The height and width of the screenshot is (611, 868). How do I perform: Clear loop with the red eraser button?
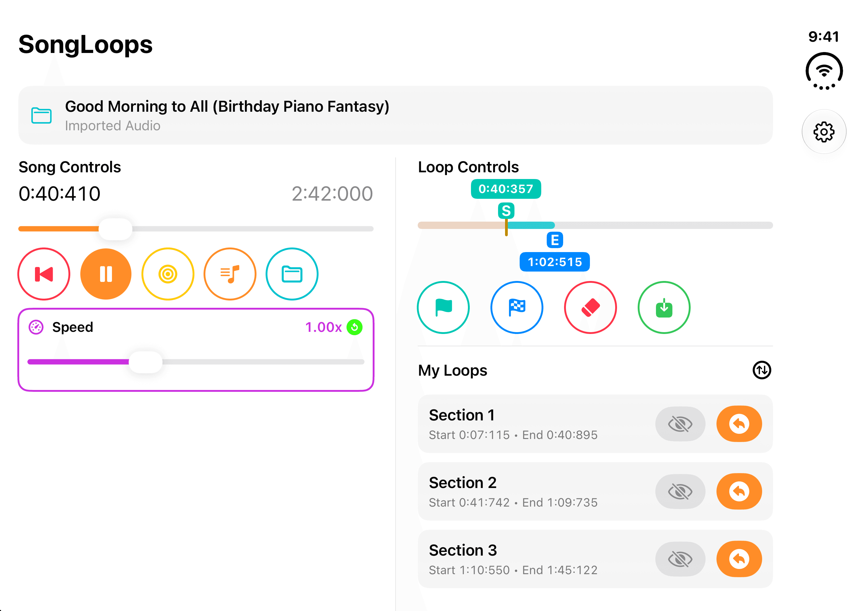(591, 307)
